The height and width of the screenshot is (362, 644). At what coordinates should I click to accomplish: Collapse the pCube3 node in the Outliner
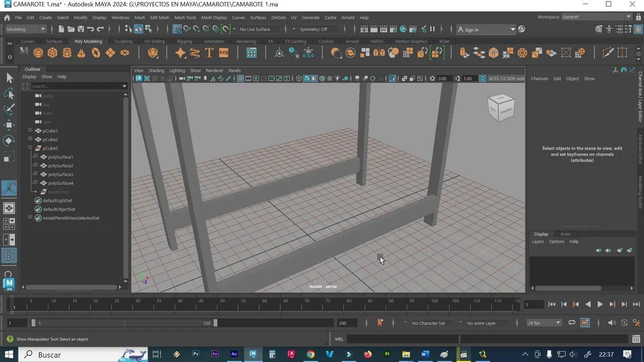coord(30,148)
